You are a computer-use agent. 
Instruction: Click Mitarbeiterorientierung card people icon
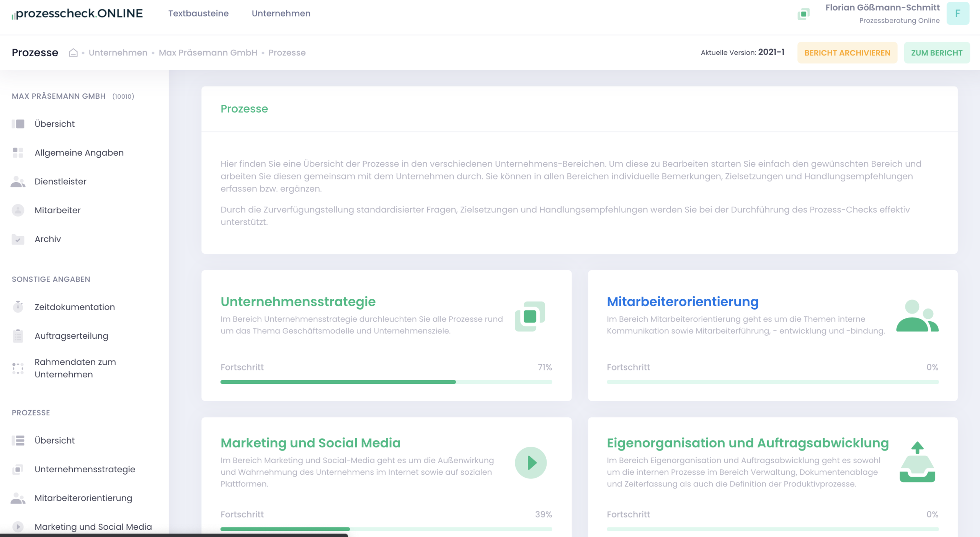point(917,316)
